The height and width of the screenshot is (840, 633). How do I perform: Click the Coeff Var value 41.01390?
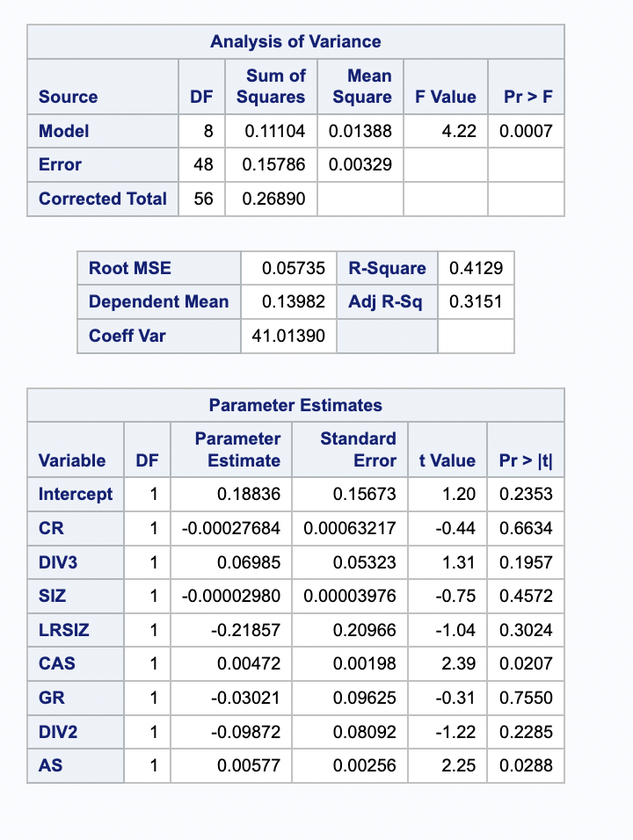[x=288, y=336]
